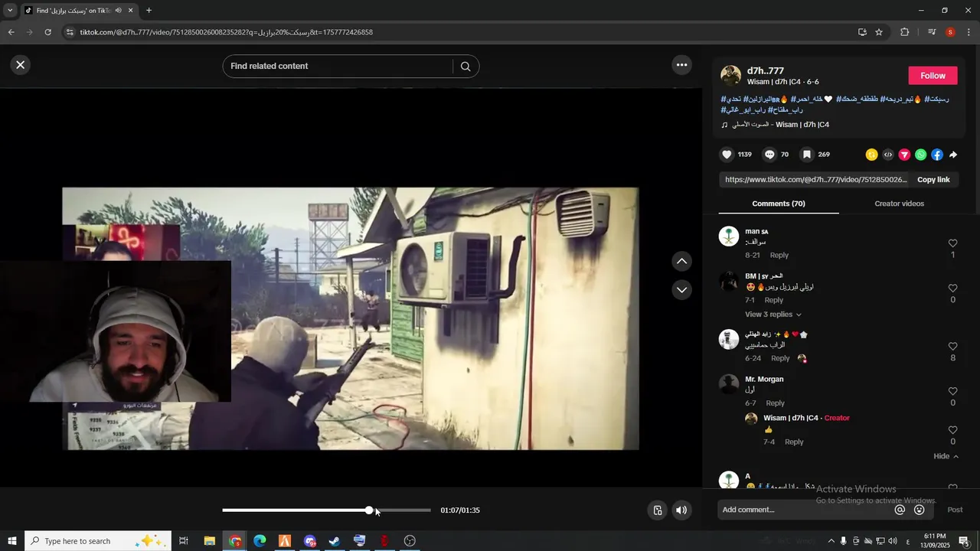This screenshot has width=980, height=551.
Task: Open a new Chrome tab
Action: (149, 11)
